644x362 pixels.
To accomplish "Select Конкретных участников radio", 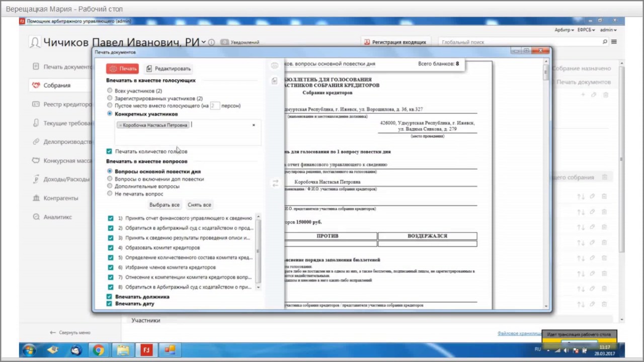I will point(110,114).
